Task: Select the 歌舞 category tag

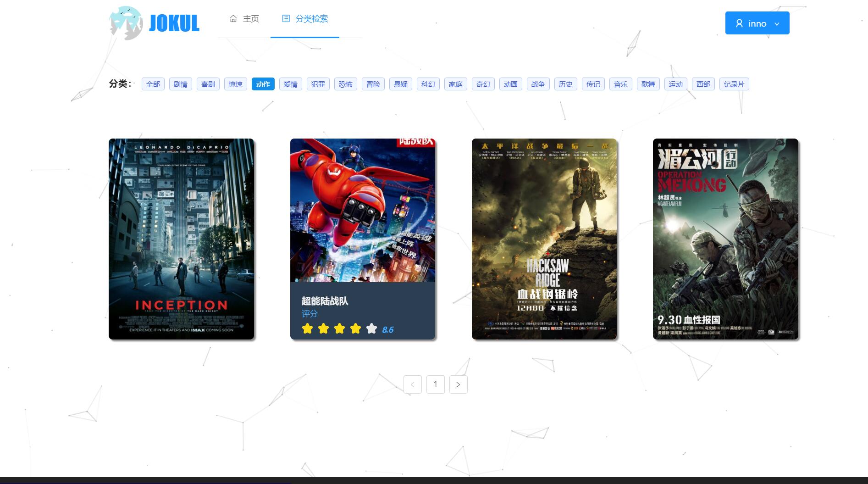Action: point(648,84)
